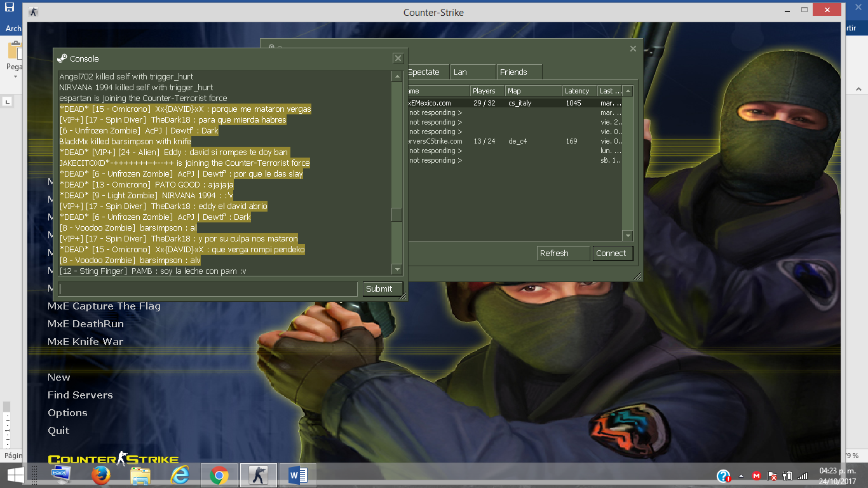868x488 pixels.
Task: Close the Console window with its X
Action: [398, 58]
